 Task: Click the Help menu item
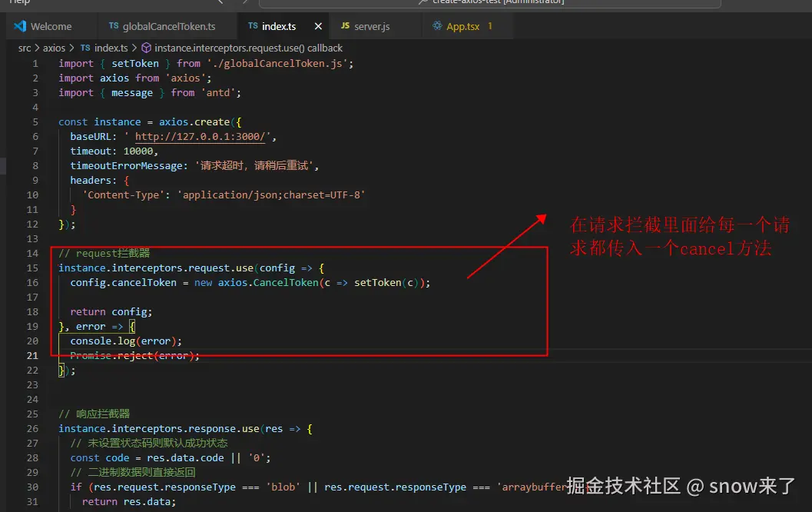point(20,2)
